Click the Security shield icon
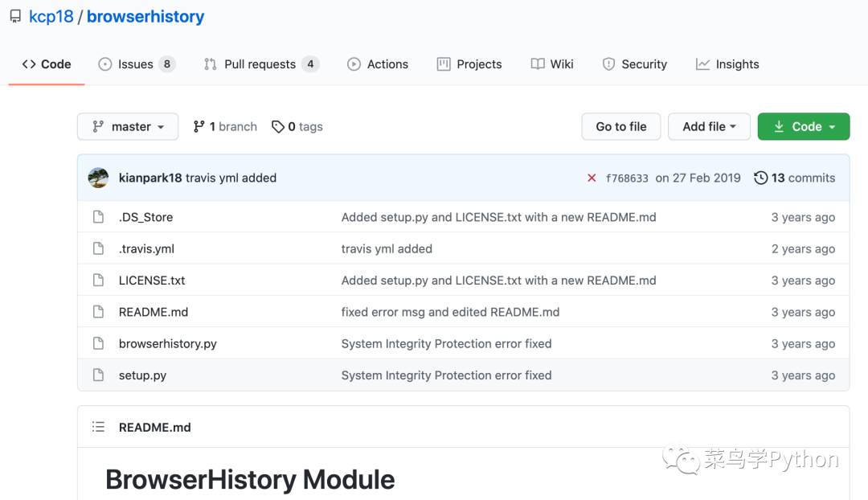 click(608, 64)
